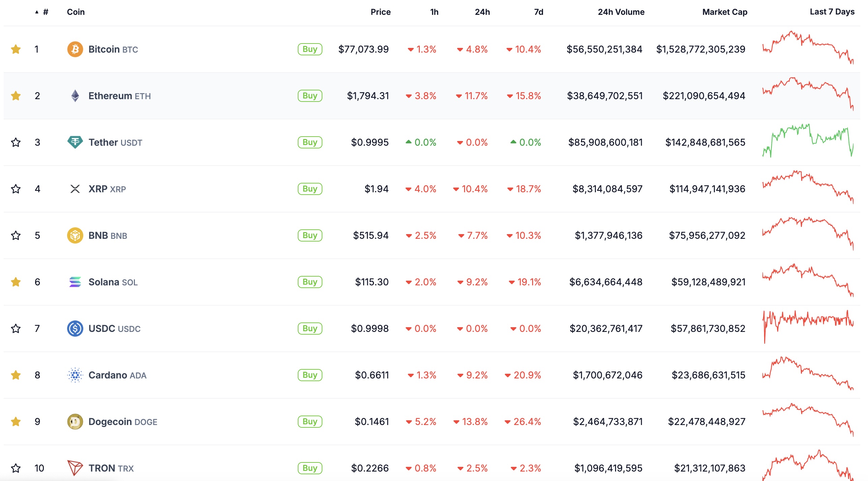
Task: Click Buy button for BNB
Action: (310, 235)
